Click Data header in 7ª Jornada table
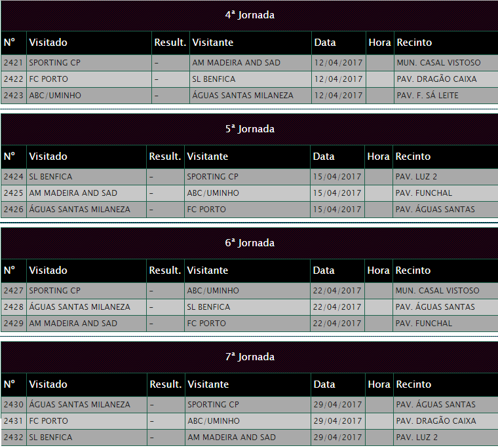Screen dimensions: 498x448 (324, 384)
